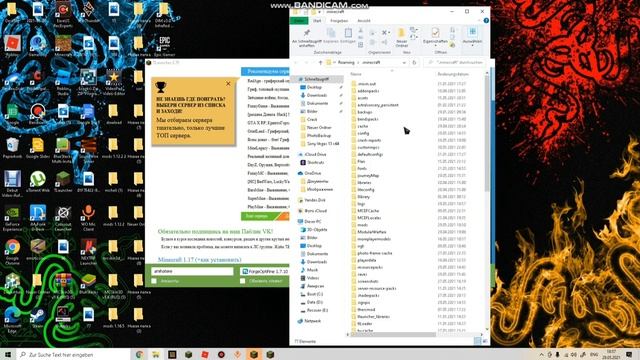Select the TLauncher desktop icon

click(63, 182)
